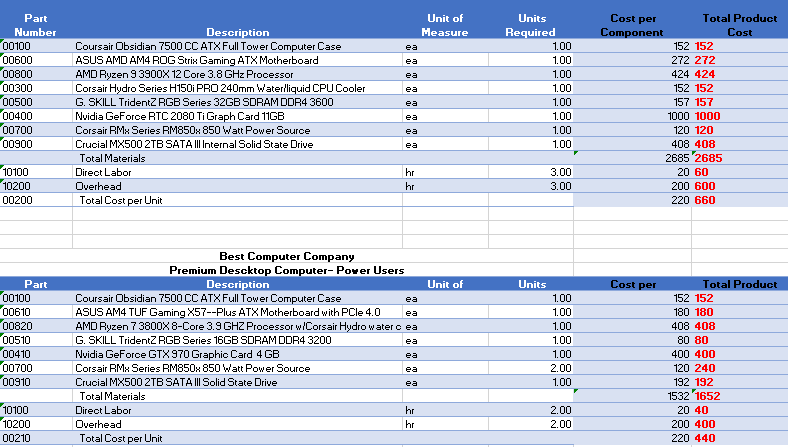Select the red total value 1000
This screenshot has height=447, width=788.
coord(708,117)
